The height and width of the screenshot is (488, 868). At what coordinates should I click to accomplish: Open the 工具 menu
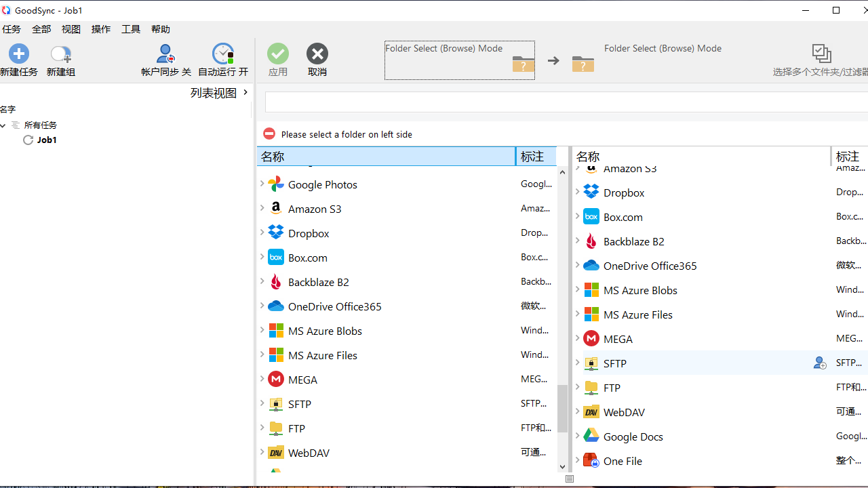[x=130, y=29]
